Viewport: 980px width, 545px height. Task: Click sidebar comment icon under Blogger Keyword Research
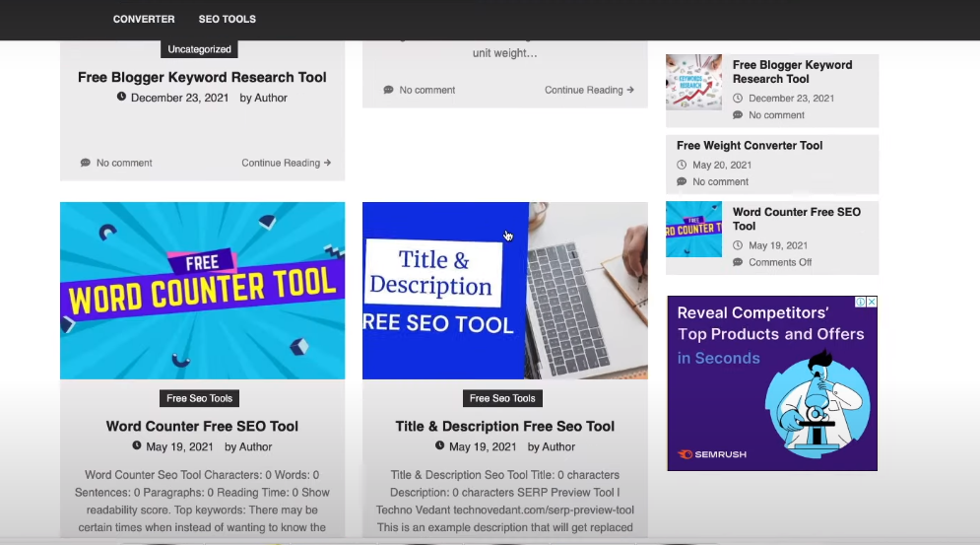(x=738, y=115)
